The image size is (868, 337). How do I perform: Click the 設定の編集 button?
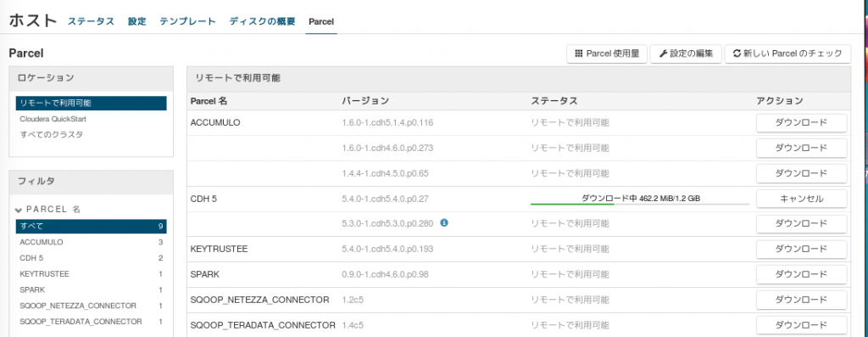[x=686, y=53]
